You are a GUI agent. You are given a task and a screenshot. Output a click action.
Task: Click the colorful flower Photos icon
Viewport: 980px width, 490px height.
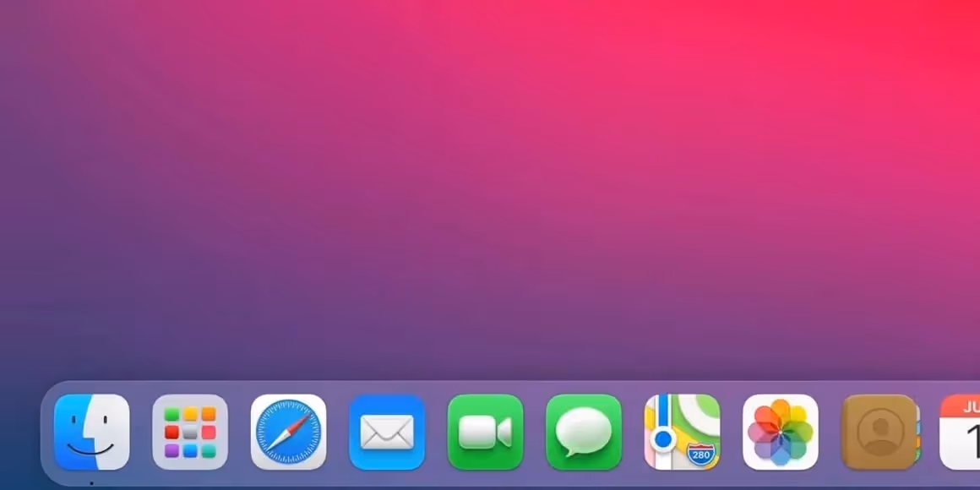click(781, 433)
